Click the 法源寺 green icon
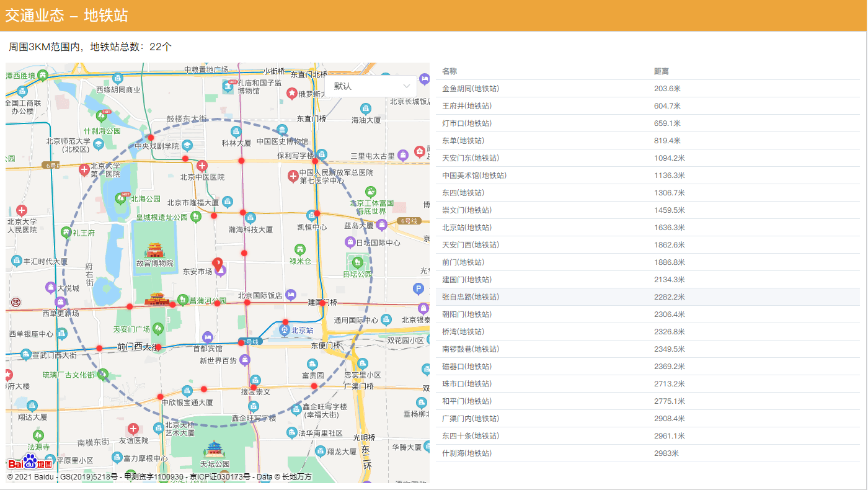Image resolution: width=868 pixels, height=490 pixels. [38, 435]
